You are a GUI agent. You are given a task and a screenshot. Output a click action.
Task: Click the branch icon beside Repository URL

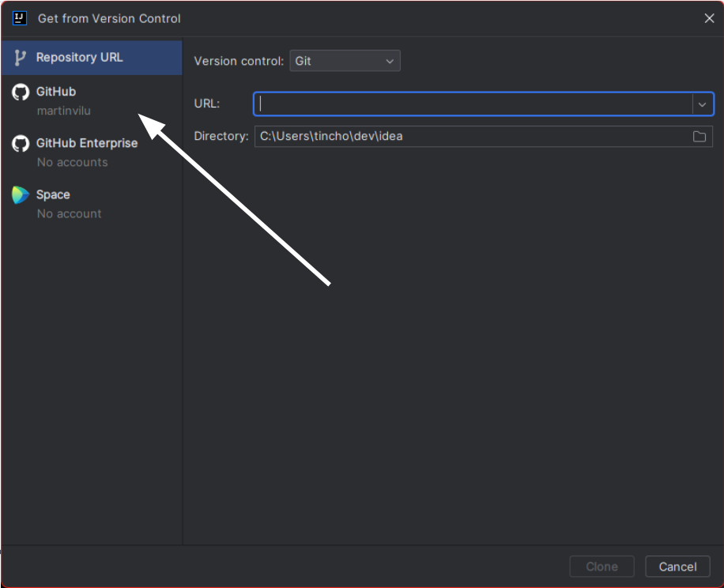(21, 58)
